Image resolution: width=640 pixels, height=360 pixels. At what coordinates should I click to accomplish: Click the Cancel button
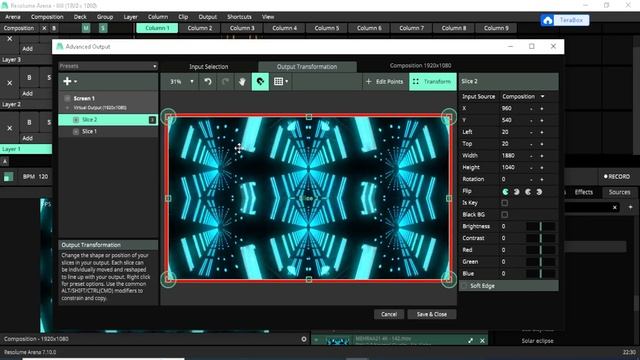point(389,314)
